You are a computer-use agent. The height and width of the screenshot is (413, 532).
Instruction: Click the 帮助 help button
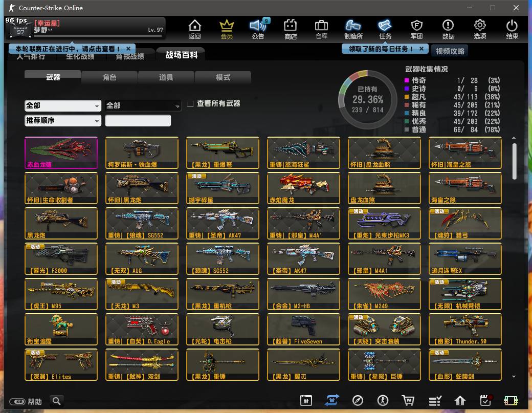tap(26, 401)
